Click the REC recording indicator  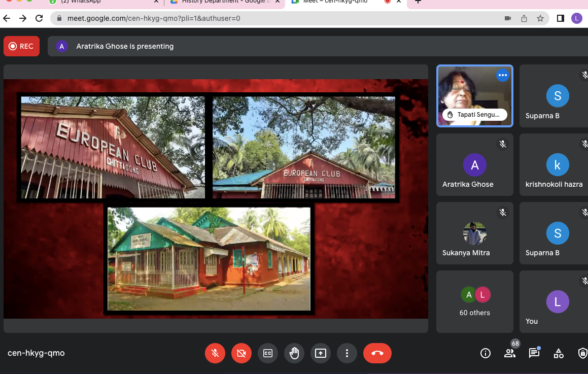[x=21, y=46]
